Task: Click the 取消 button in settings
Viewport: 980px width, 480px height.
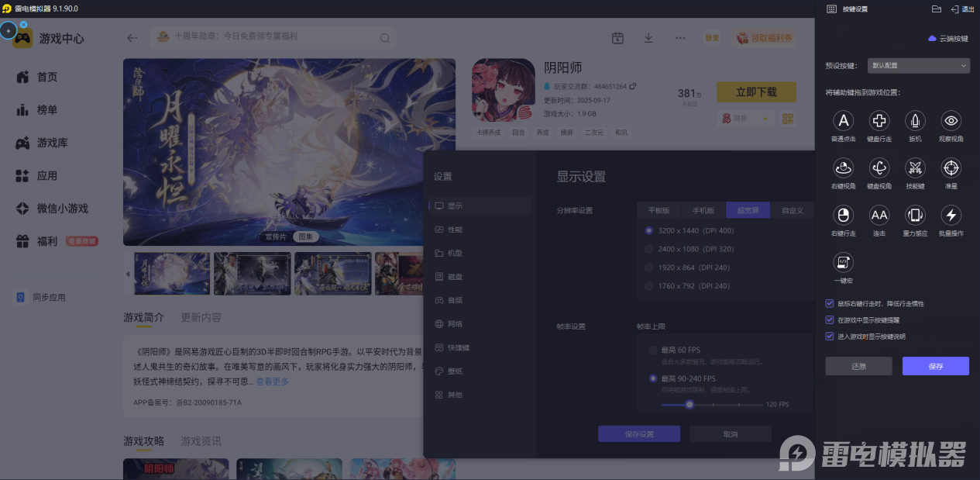Action: click(x=731, y=434)
